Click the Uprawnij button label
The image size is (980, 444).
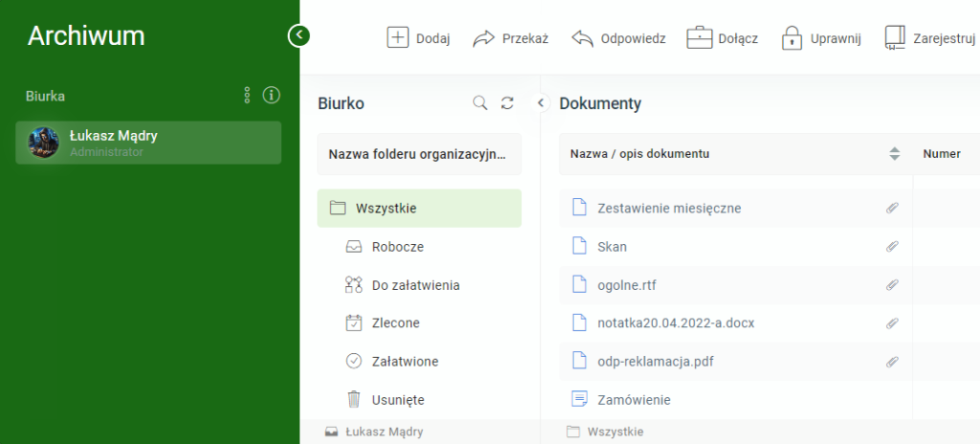[x=835, y=39]
